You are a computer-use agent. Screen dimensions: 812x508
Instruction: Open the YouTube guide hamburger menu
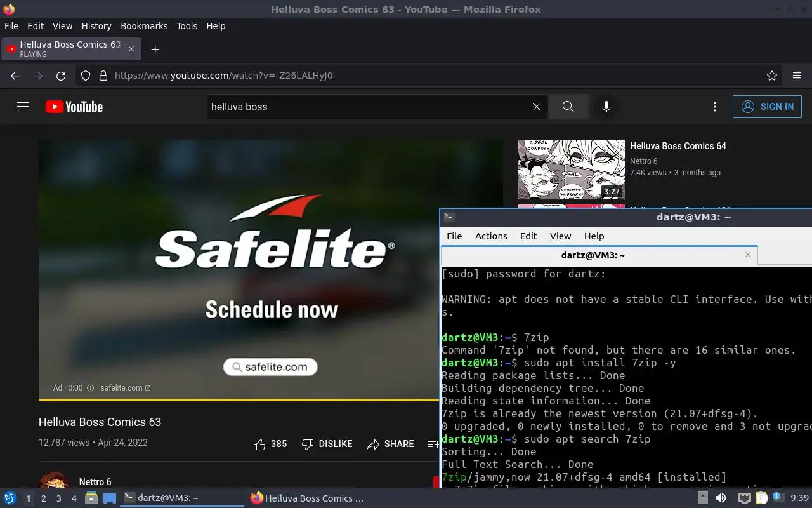tap(23, 107)
